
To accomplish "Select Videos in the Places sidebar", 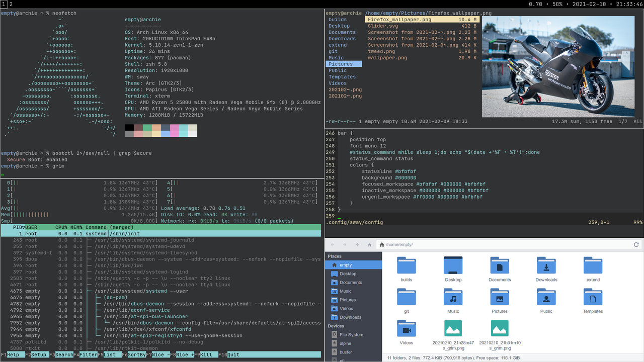I will pyautogui.click(x=353, y=309).
